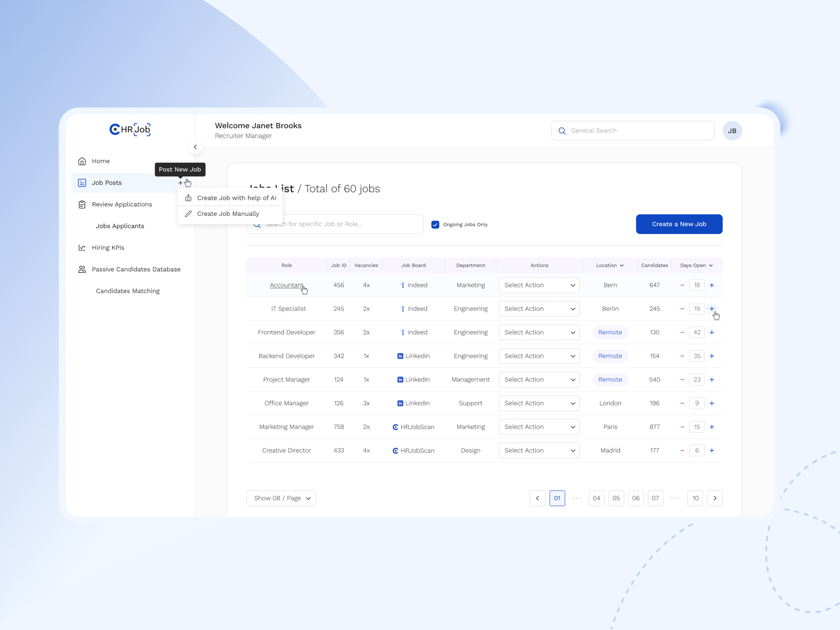The width and height of the screenshot is (840, 630).
Task: Open the JB user avatar
Action: [x=732, y=131]
